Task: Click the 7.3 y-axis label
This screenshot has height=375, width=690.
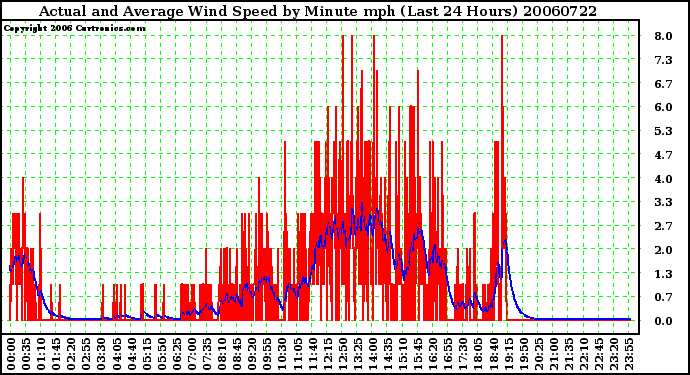Action: tap(663, 60)
